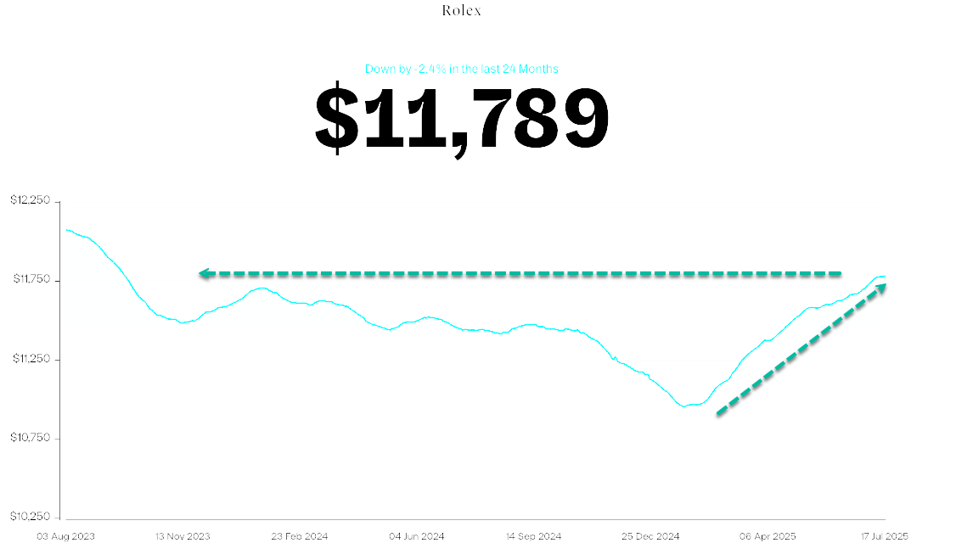Select the $10,750 y-axis label
This screenshot has height=560, width=973.
[31, 438]
